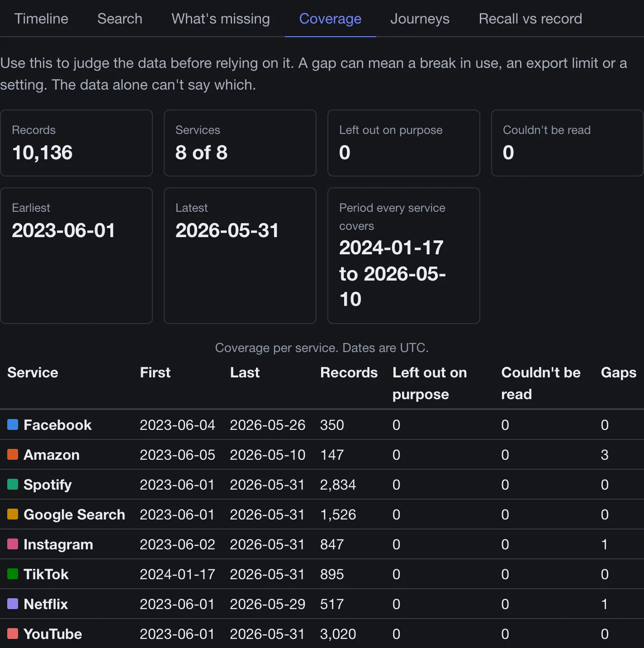Click the red YouTube color swatch
Viewport: 644px width, 648px height.
click(13, 634)
